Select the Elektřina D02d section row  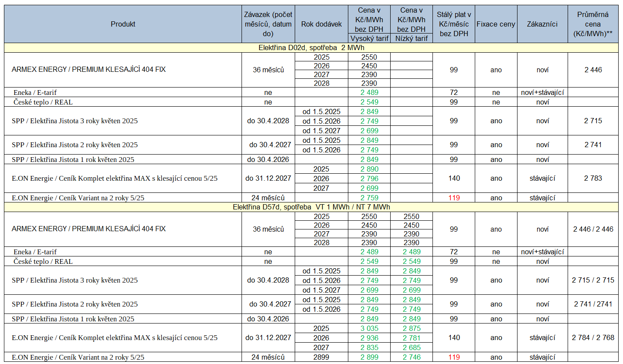[x=311, y=48]
